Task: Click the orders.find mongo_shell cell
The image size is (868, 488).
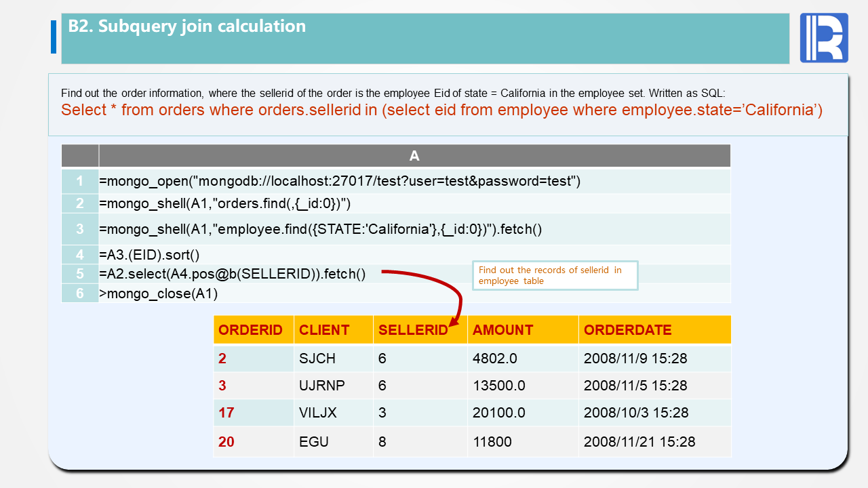Action: (x=224, y=203)
